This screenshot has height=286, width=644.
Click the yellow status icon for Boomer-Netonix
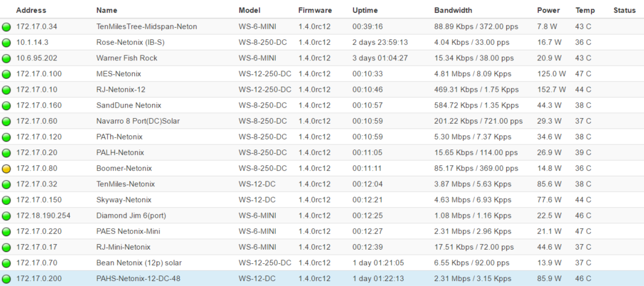7,169
